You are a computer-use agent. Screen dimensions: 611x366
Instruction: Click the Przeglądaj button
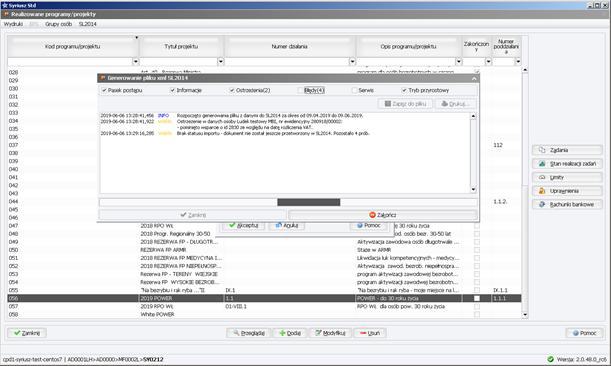248,333
